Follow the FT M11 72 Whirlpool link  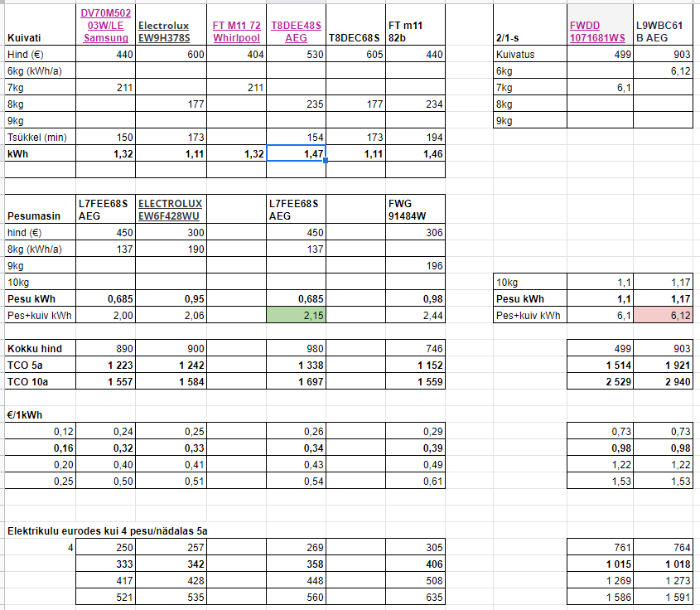pyautogui.click(x=236, y=31)
